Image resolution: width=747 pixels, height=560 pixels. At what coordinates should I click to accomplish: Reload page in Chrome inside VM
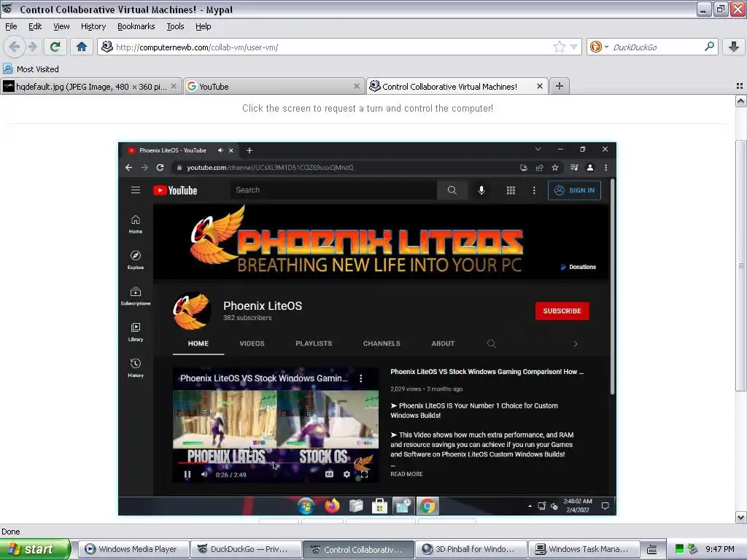(160, 168)
